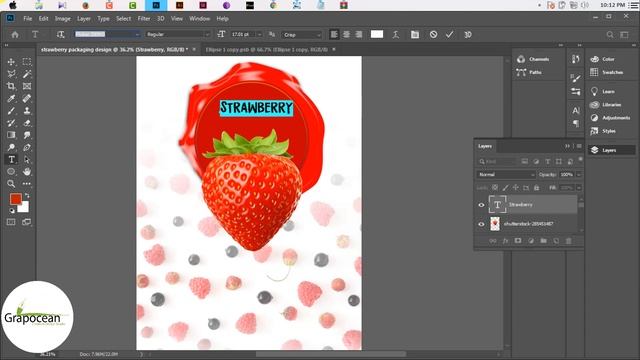
Task: Select the Horizontal Type tool
Action: (11, 160)
